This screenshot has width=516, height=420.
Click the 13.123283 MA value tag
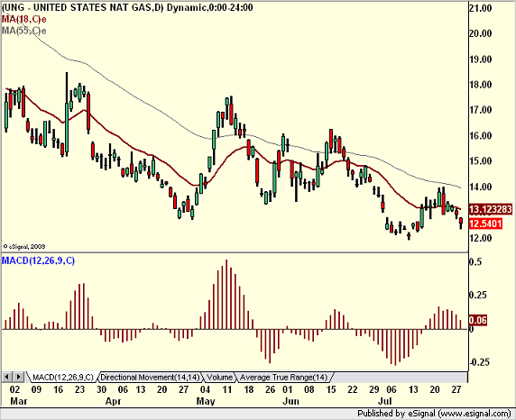[x=491, y=209]
